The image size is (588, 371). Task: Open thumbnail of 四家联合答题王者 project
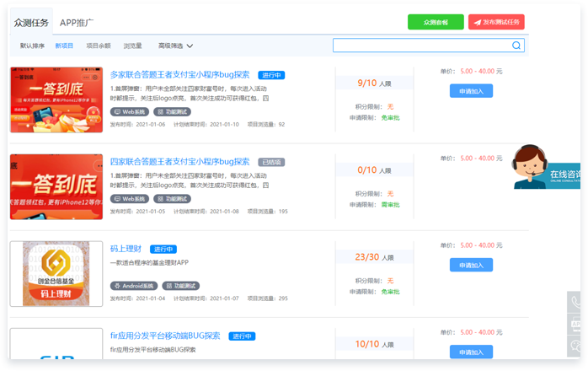[x=56, y=186]
